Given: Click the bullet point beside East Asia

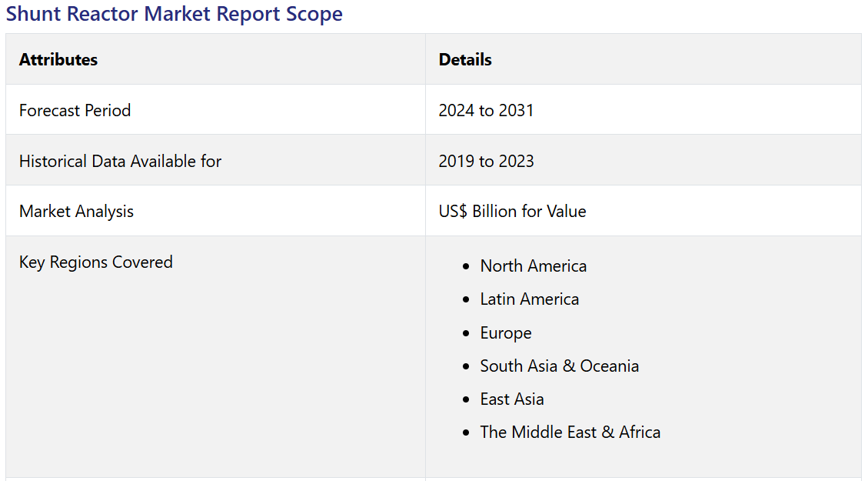Looking at the screenshot, I should click(466, 399).
